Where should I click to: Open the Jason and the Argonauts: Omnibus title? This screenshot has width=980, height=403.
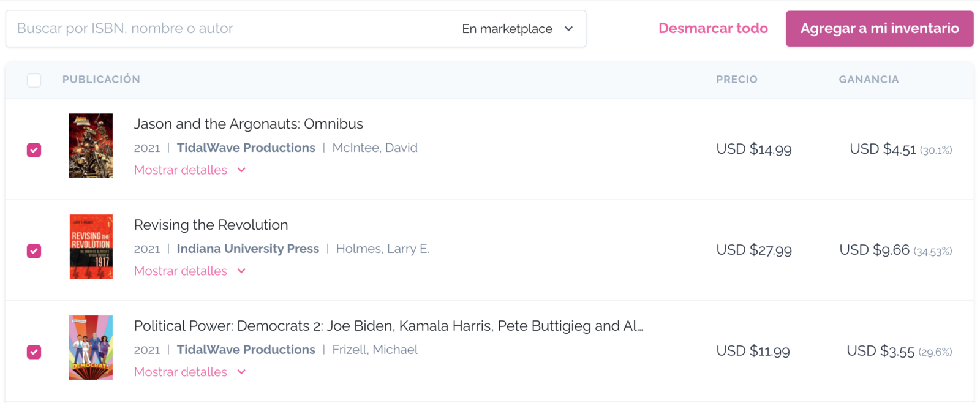249,124
